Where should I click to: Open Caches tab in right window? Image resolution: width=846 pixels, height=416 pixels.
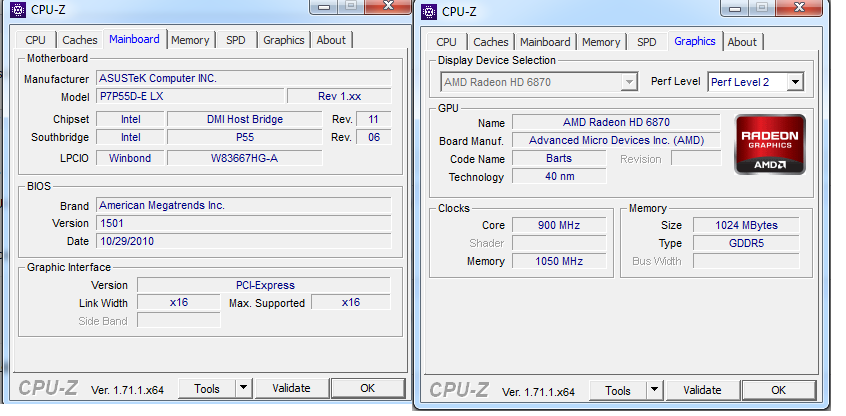click(490, 42)
